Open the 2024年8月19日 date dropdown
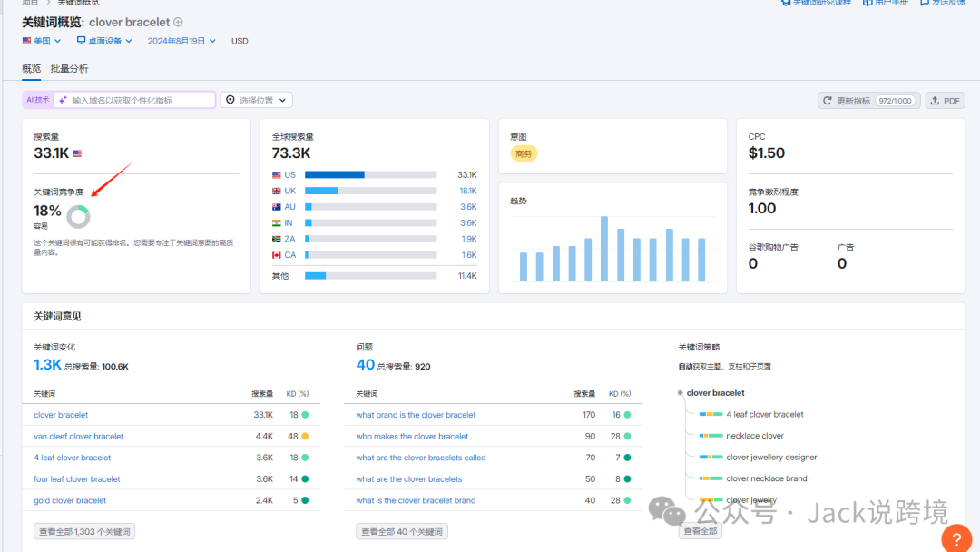Screen dimensions: 980x552 [181, 41]
